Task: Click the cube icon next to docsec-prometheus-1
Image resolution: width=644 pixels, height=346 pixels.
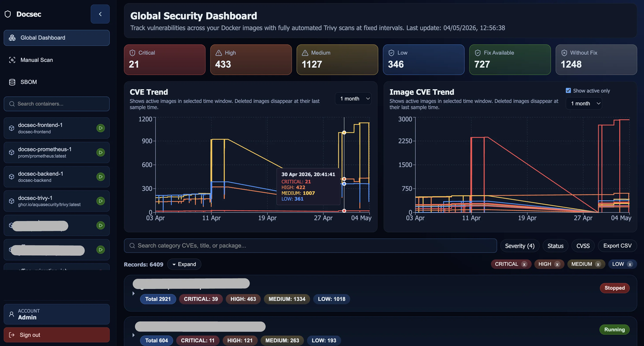Action: tap(11, 153)
